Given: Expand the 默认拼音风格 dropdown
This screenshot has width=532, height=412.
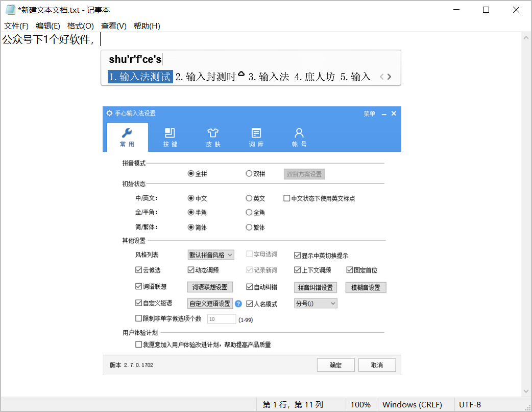Looking at the screenshot, I should coord(211,255).
